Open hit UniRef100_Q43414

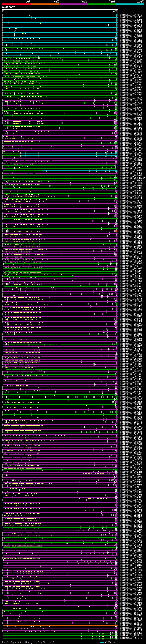[x=131, y=22]
